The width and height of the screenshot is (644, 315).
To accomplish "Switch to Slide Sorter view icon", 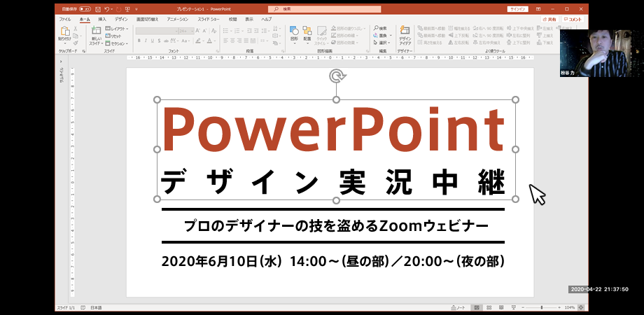I will (x=489, y=307).
